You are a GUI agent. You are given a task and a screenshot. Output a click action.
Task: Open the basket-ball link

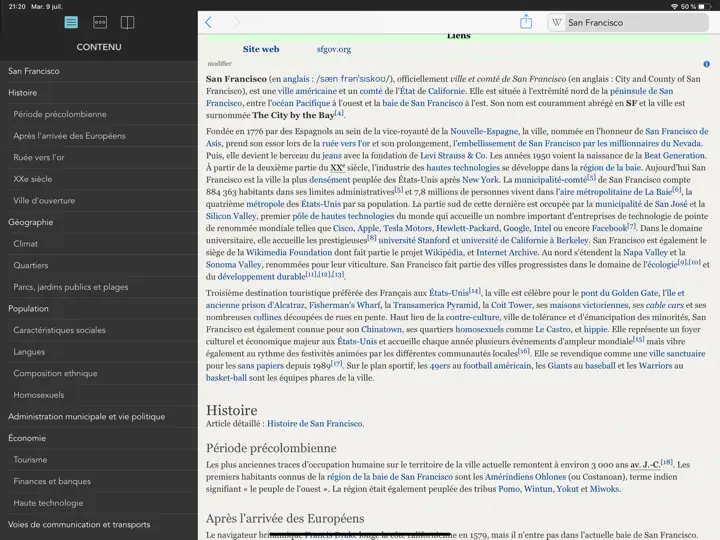[226, 378]
